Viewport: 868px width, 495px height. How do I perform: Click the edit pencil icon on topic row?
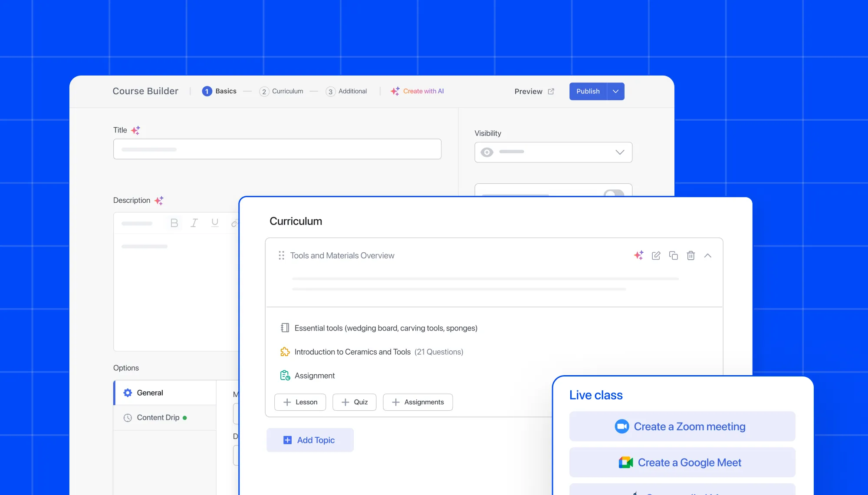click(656, 255)
